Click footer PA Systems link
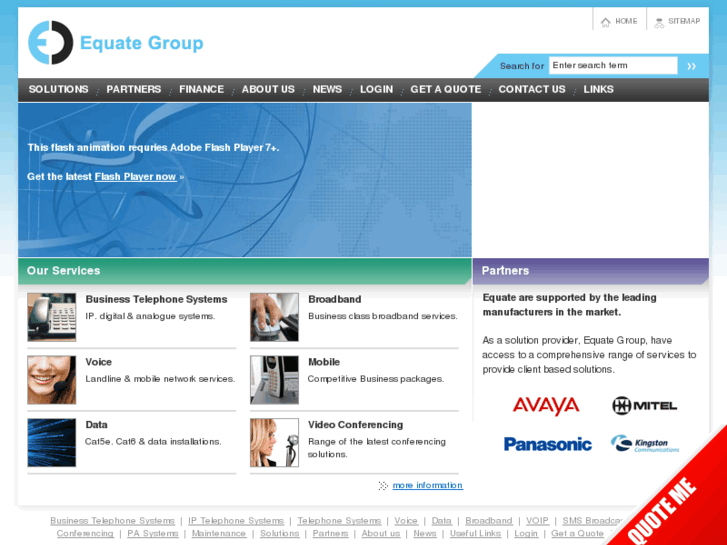 pos(153,533)
